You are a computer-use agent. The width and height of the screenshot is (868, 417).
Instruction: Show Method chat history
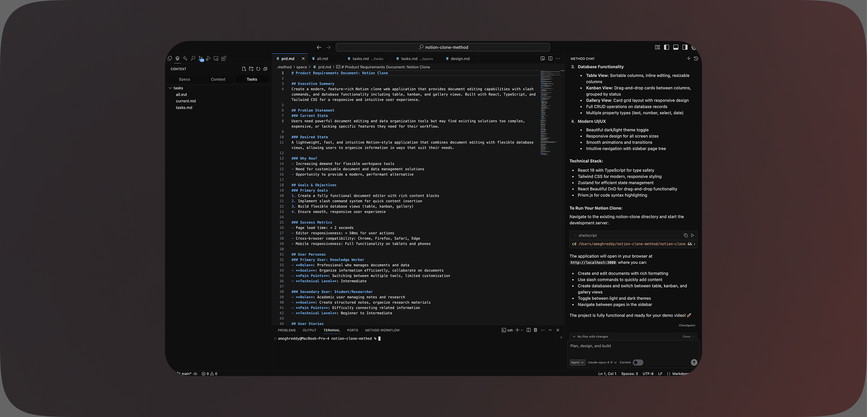coord(696,58)
